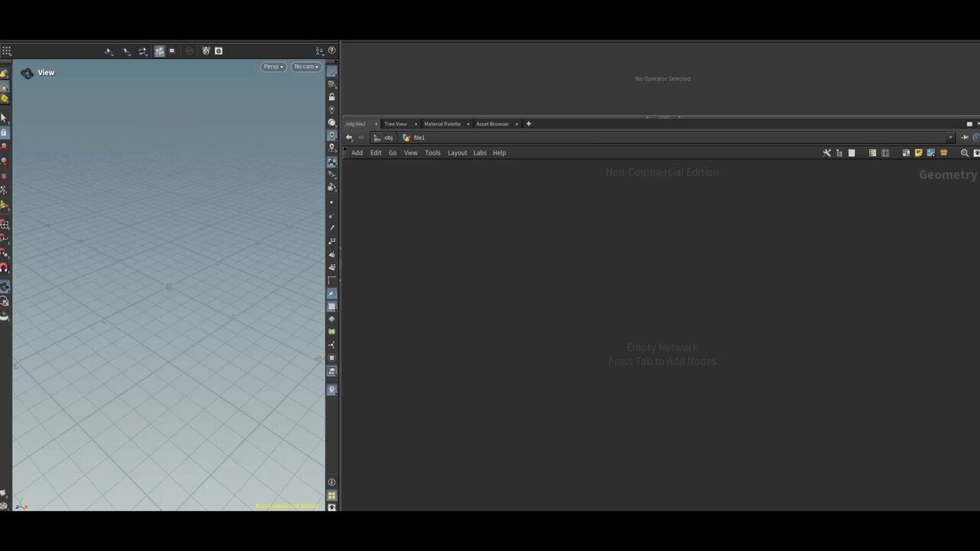The height and width of the screenshot is (551, 980).
Task: Show the color palette grid icon
Action: tap(872, 153)
